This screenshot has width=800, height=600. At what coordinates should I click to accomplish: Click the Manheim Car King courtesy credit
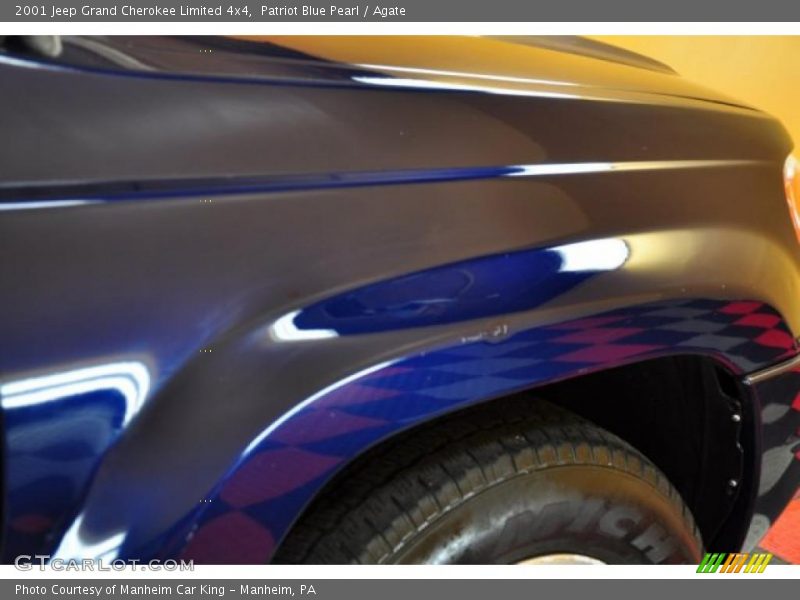[170, 589]
